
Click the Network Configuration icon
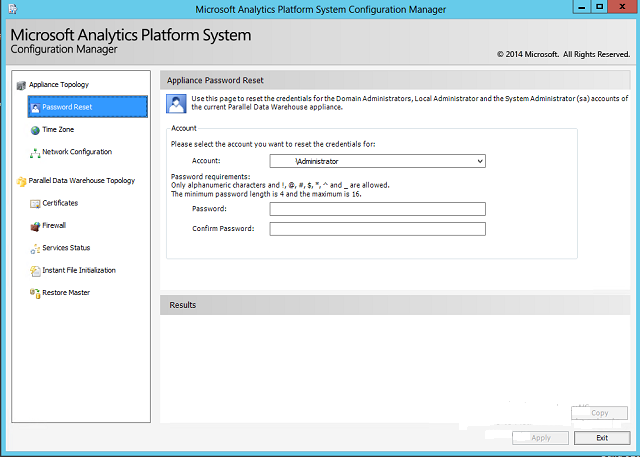[35, 153]
